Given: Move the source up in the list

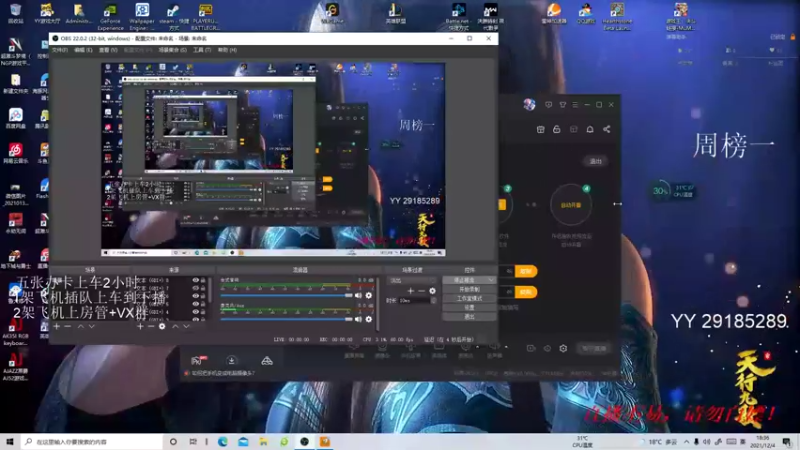Looking at the screenshot, I should click(x=175, y=326).
